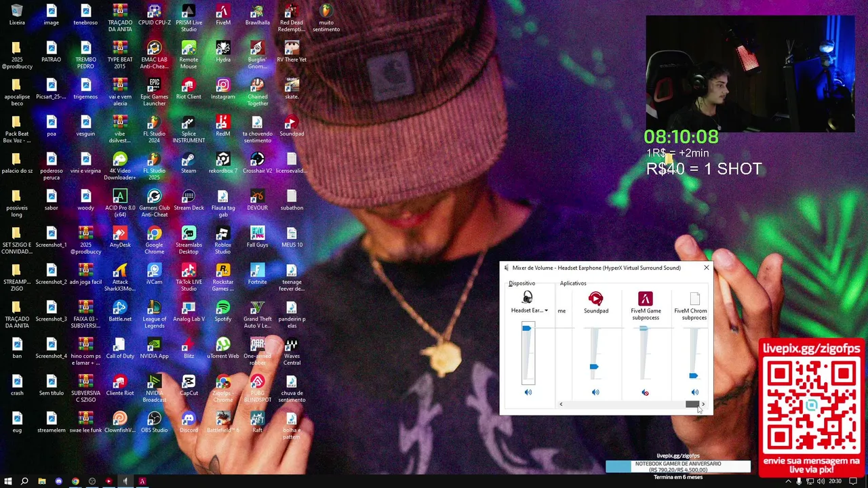Viewport: 868px width, 488px height.
Task: Click FiveM Game subprocess icon in mixer
Action: coord(645,298)
